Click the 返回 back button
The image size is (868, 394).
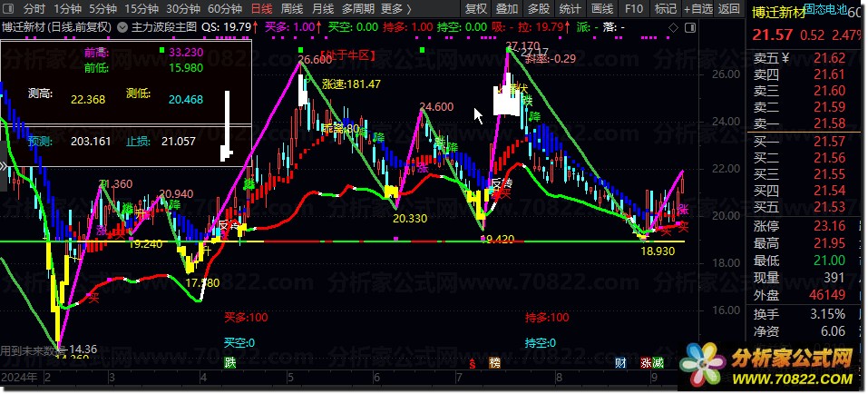click(728, 9)
